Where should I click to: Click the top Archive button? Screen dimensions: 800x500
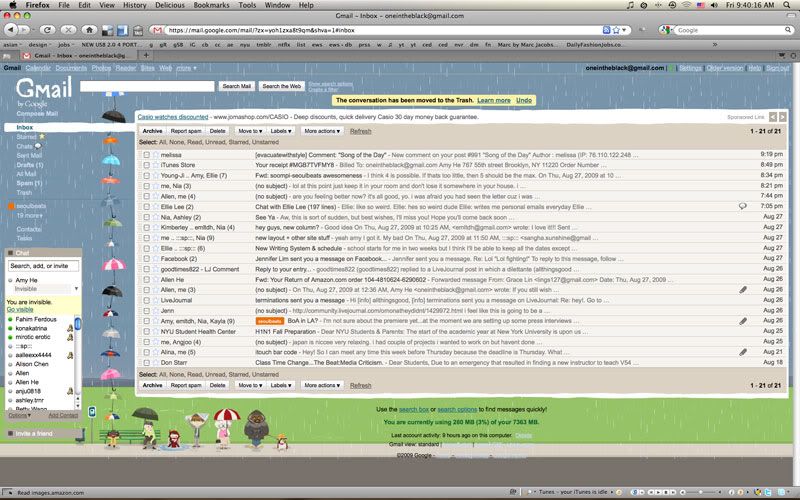152,131
